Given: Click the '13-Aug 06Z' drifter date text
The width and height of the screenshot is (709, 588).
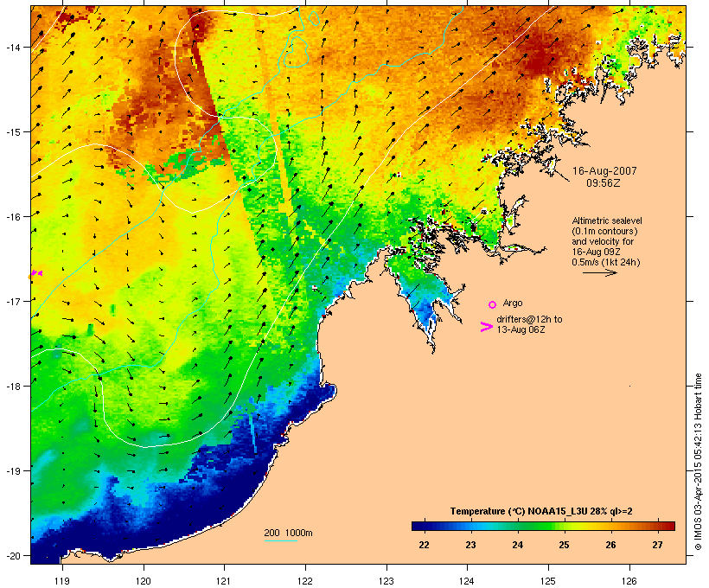Looking at the screenshot, I should [521, 329].
